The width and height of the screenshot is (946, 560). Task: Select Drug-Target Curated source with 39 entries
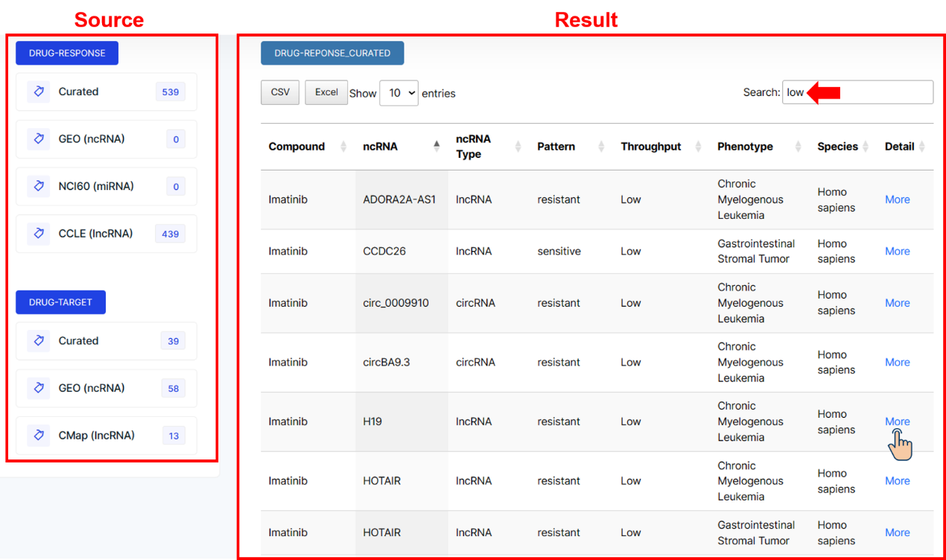click(107, 341)
